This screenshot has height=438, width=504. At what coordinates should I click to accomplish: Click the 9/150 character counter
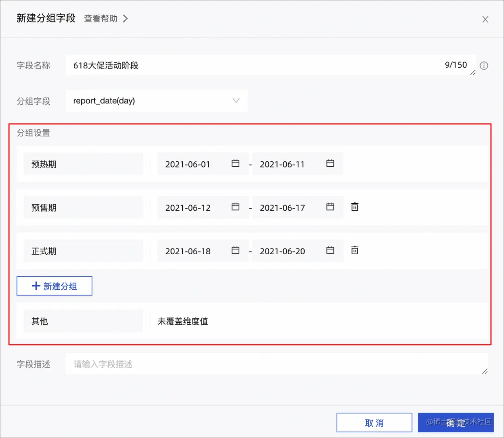456,65
